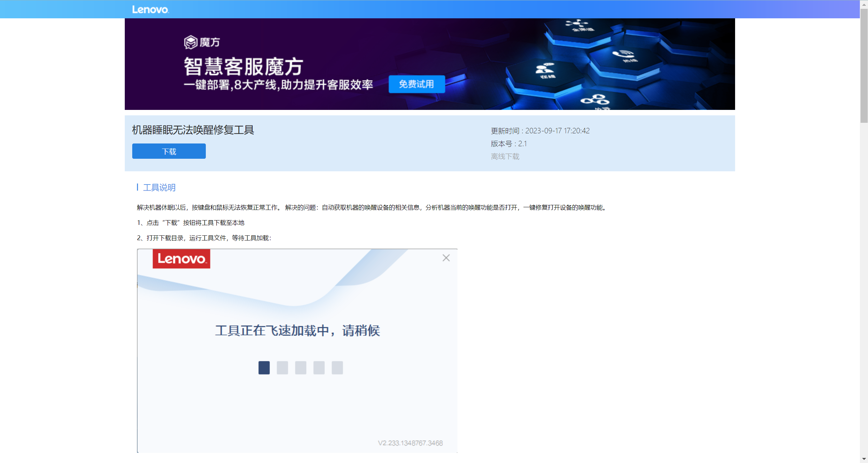
Task: Click the last grey loading progress square
Action: [337, 368]
